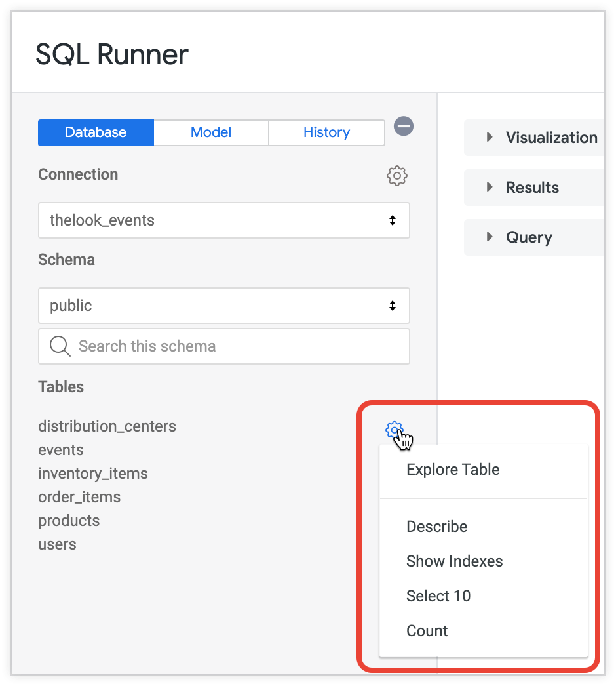616x686 pixels.
Task: Collapse the left panel with minus icon
Action: (404, 126)
